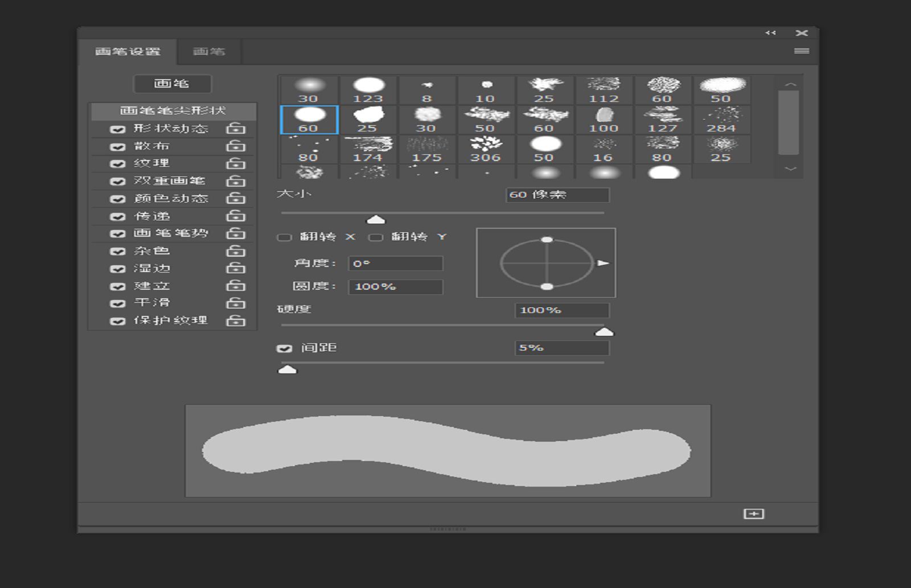The image size is (911, 588).
Task: Click the 大小 field showing 60 像素
Action: click(557, 195)
